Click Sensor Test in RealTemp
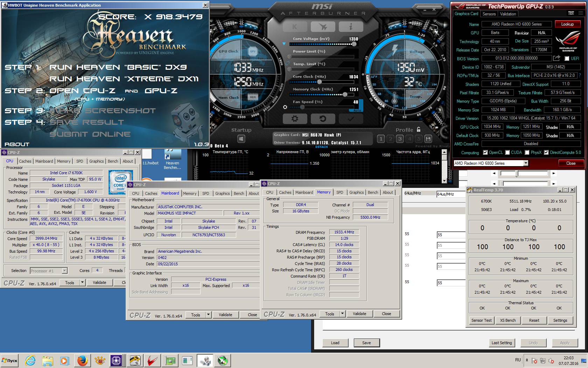Screen dimensions: 588x368 (482, 320)
